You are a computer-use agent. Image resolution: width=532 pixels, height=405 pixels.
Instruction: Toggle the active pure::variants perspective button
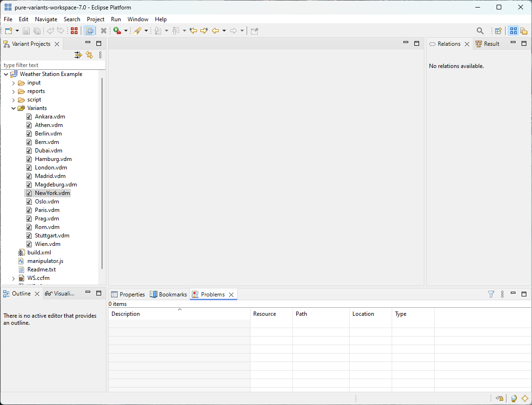click(x=514, y=30)
